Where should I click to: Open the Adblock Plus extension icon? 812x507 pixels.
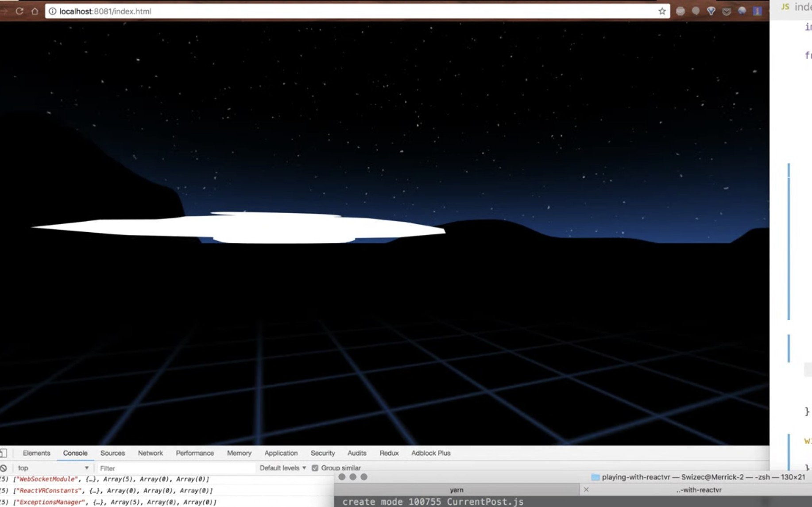pyautogui.click(x=681, y=11)
